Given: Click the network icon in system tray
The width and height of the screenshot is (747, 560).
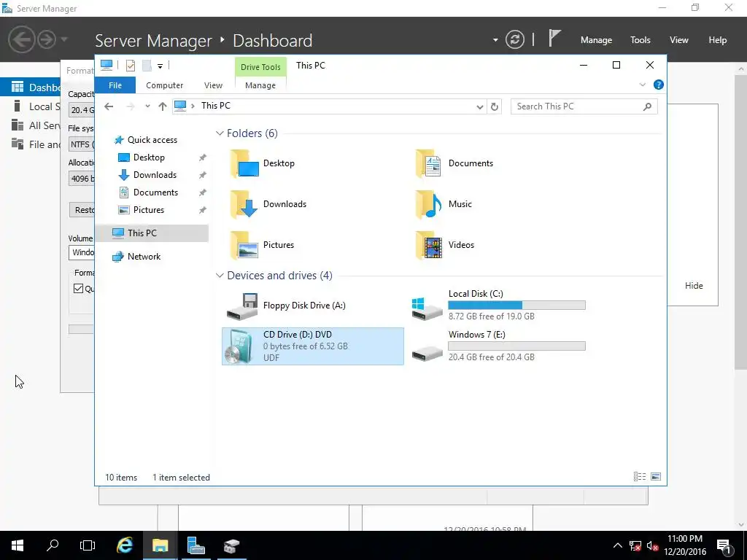Looking at the screenshot, I should [x=635, y=545].
